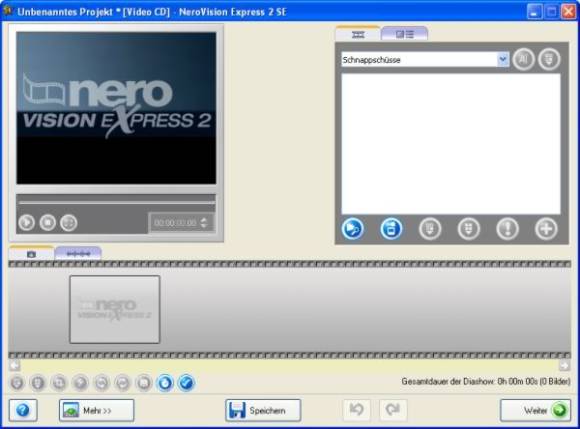Screen dimensions: 580x429
Task: Click the Weiter button
Action: click(535, 410)
